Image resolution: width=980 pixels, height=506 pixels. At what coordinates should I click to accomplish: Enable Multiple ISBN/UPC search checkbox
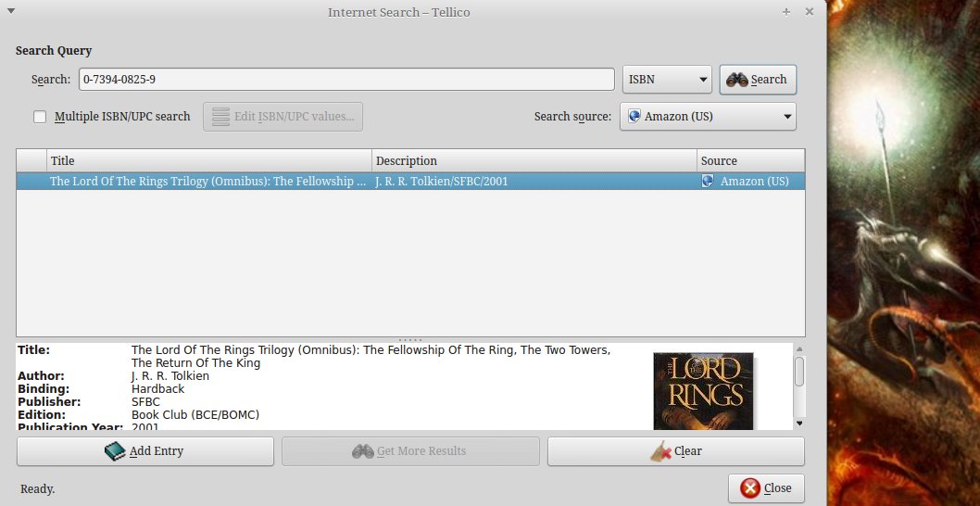pos(40,117)
